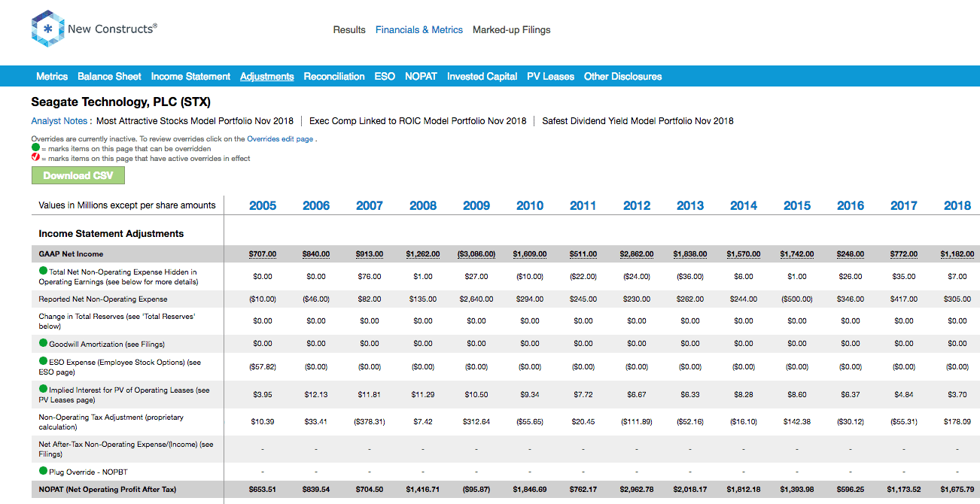The height and width of the screenshot is (504, 980).
Task: Go to Other Disclosures tab
Action: click(x=622, y=77)
